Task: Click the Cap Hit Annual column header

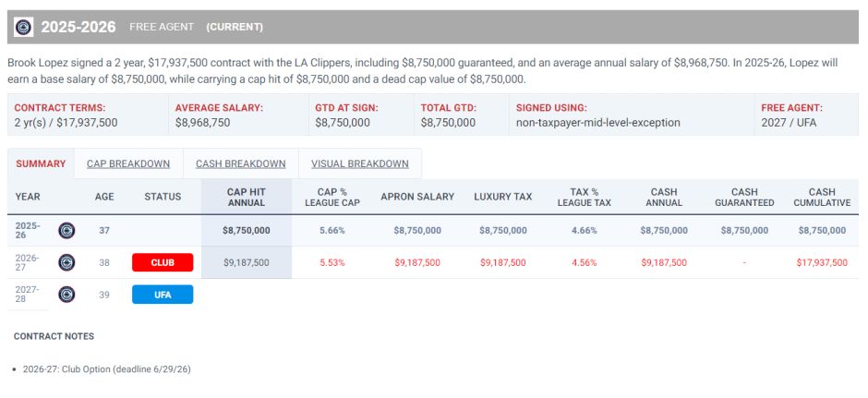Action: point(247,197)
